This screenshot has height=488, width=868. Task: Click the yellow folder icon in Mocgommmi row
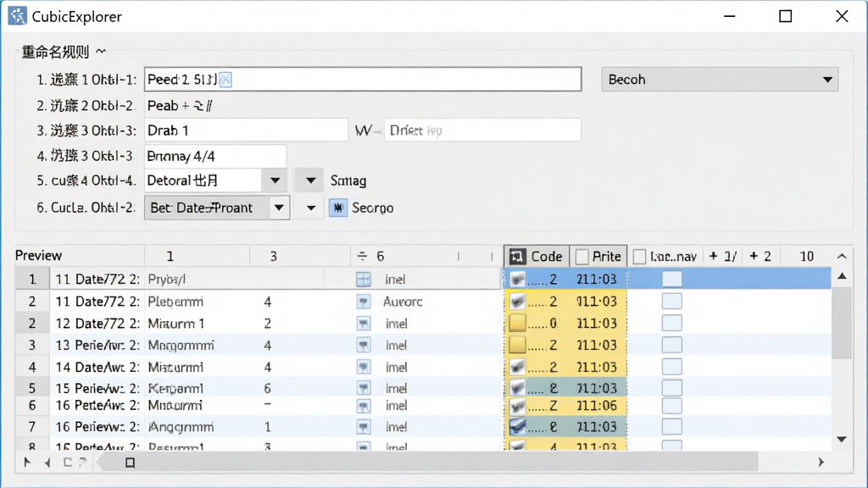pyautogui.click(x=517, y=345)
